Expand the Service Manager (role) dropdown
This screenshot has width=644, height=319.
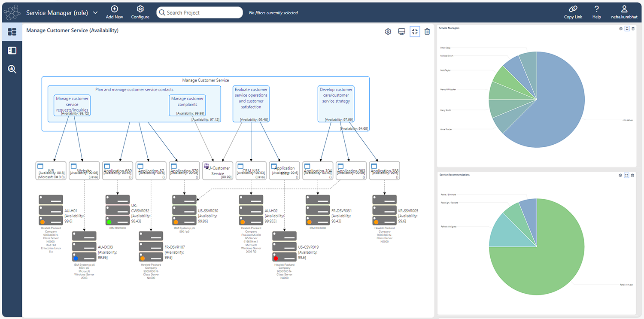point(95,13)
